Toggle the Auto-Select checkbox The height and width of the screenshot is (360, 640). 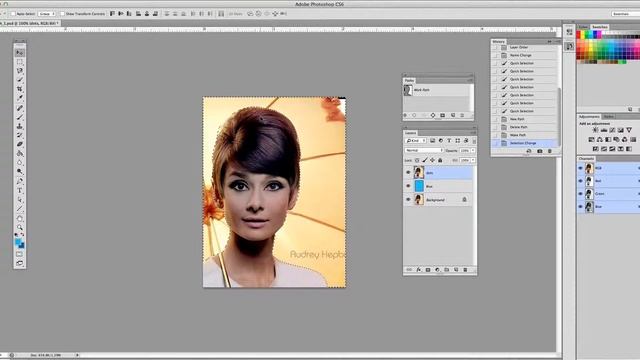click(x=13, y=14)
